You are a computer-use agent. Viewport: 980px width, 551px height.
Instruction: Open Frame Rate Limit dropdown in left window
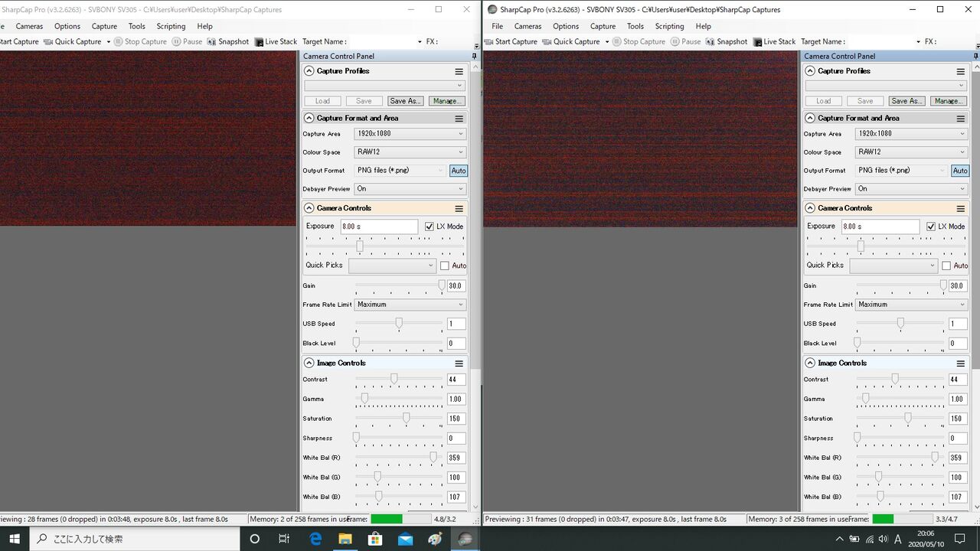click(410, 305)
